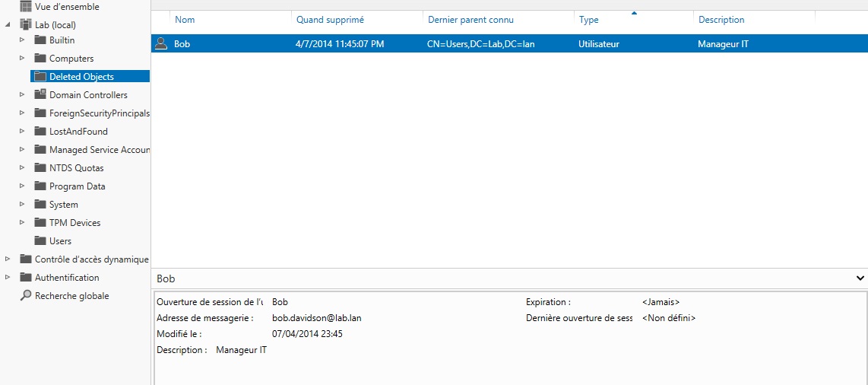Select the Users container in tree

[60, 241]
